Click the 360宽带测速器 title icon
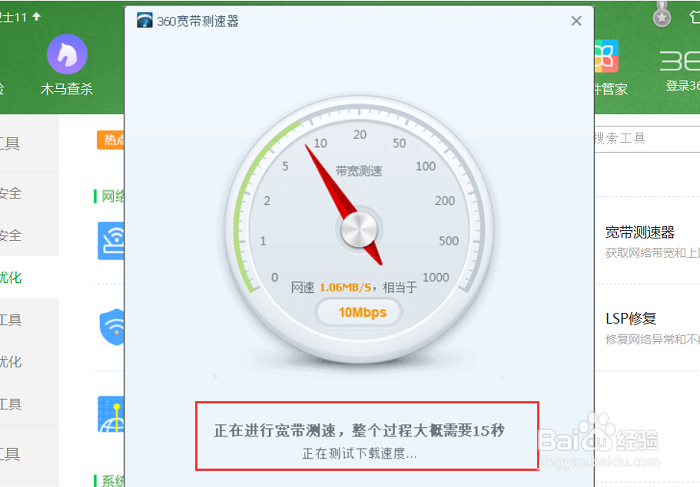This screenshot has height=487, width=700. [145, 21]
